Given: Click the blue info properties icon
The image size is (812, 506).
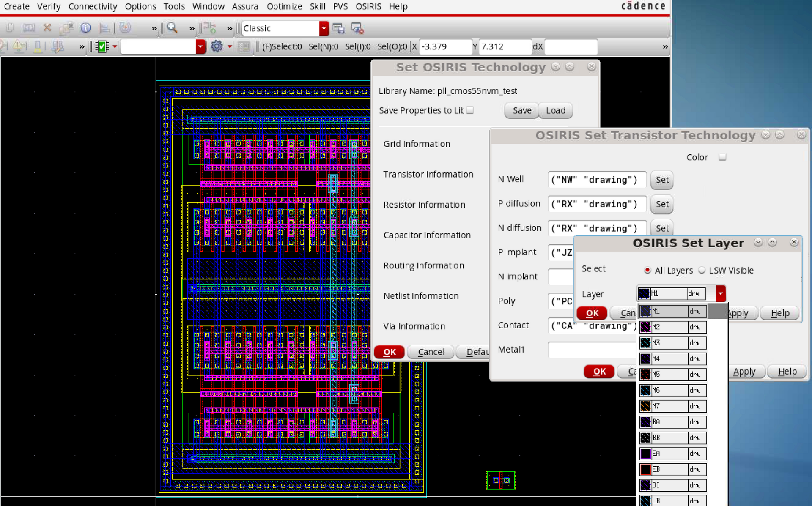Looking at the screenshot, I should click(x=85, y=28).
